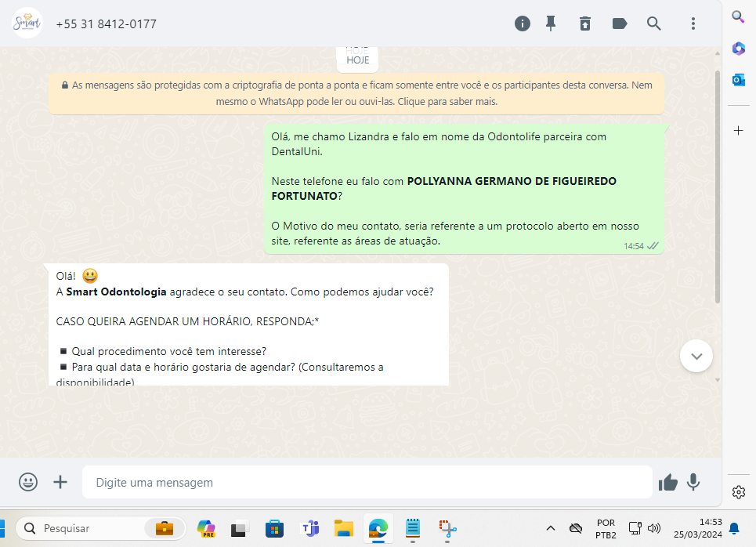The image size is (756, 547).
Task: Open Edge sidebar settings gear
Action: point(738,492)
